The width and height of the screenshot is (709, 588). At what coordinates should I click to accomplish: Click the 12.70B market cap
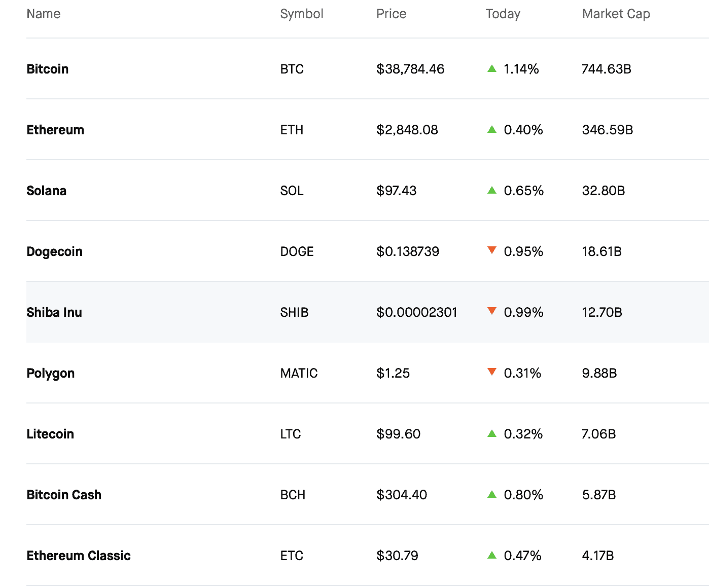pos(602,312)
